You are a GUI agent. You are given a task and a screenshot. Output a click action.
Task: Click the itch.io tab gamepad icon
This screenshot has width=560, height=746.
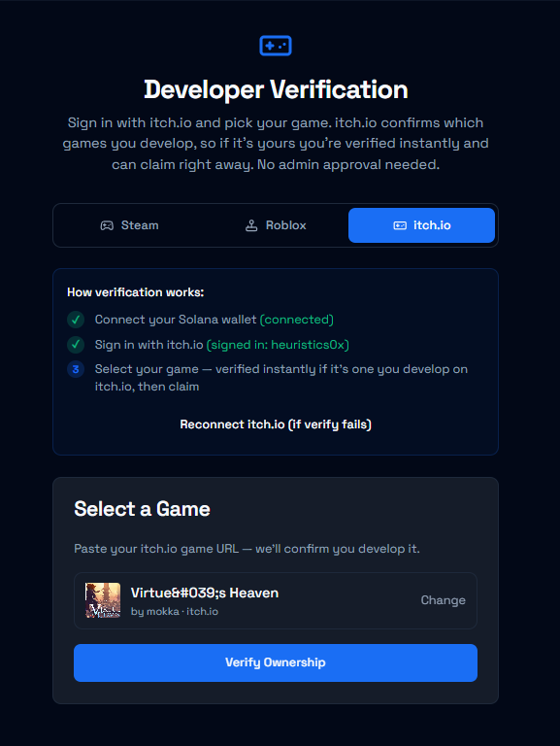coord(400,225)
